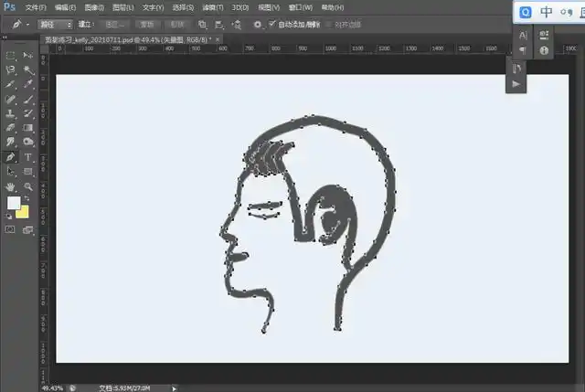The image size is (585, 392).
Task: Close the kelly_20210711.psd document tab
Action: [x=218, y=39]
